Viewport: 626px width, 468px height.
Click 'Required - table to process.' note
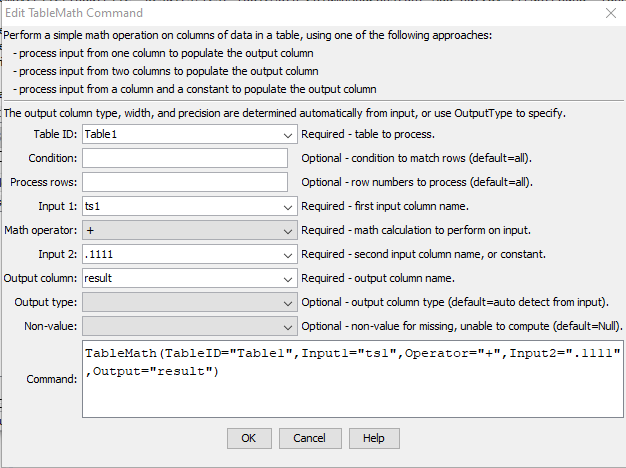(368, 135)
